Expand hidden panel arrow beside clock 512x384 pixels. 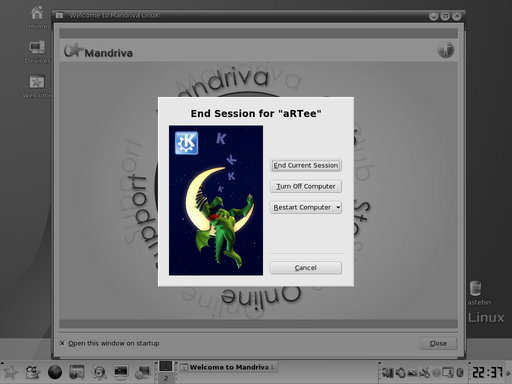coord(509,373)
